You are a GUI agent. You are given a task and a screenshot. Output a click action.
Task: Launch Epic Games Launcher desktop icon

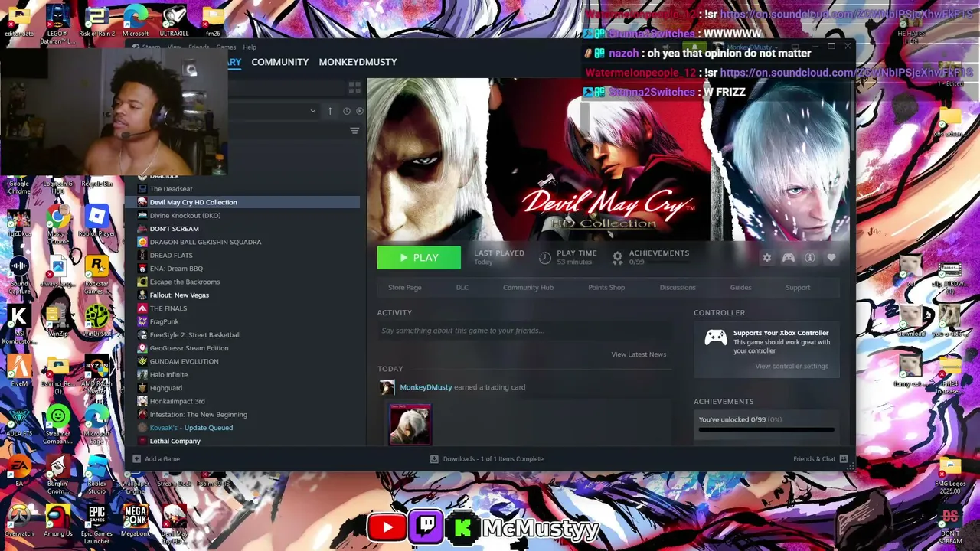(96, 523)
